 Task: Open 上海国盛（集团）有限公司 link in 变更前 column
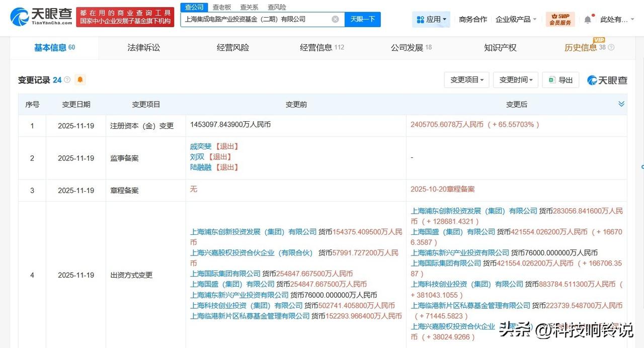click(232, 285)
